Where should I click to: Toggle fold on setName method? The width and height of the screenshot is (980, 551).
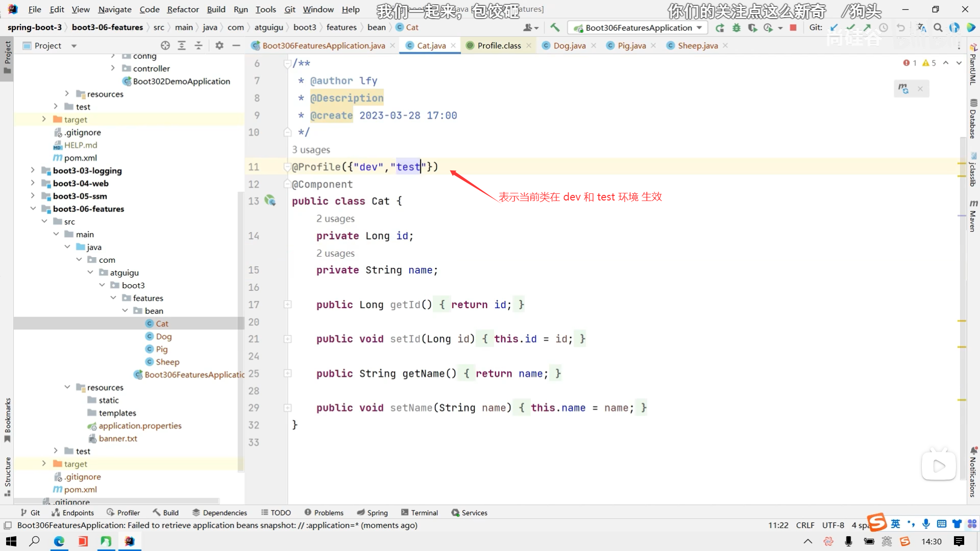pyautogui.click(x=287, y=408)
